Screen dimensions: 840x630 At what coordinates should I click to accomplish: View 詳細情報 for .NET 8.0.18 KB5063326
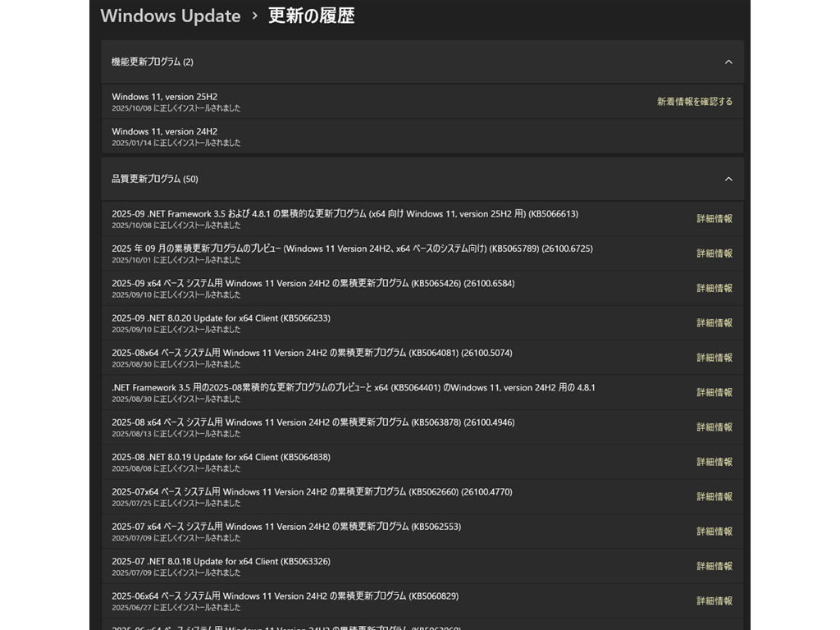[714, 566]
